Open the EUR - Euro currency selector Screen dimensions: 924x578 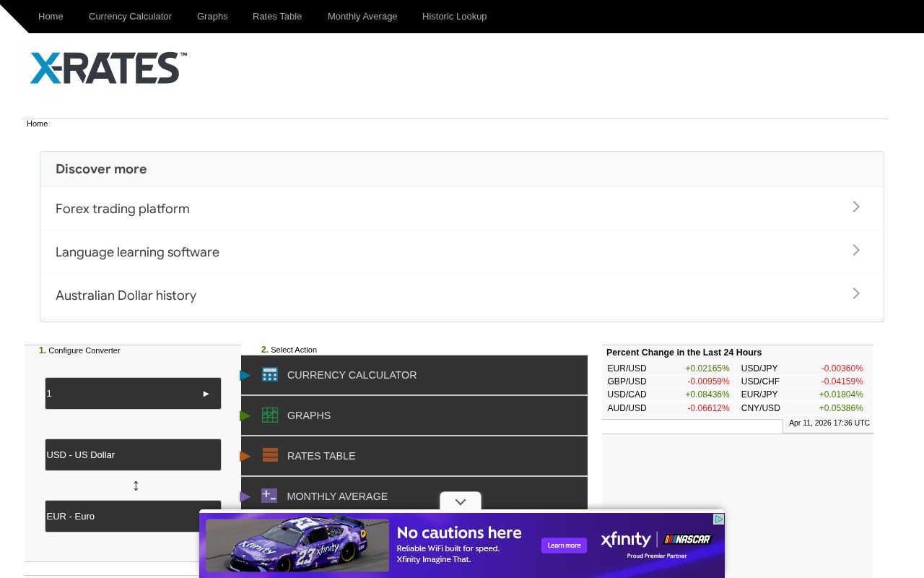tap(133, 516)
